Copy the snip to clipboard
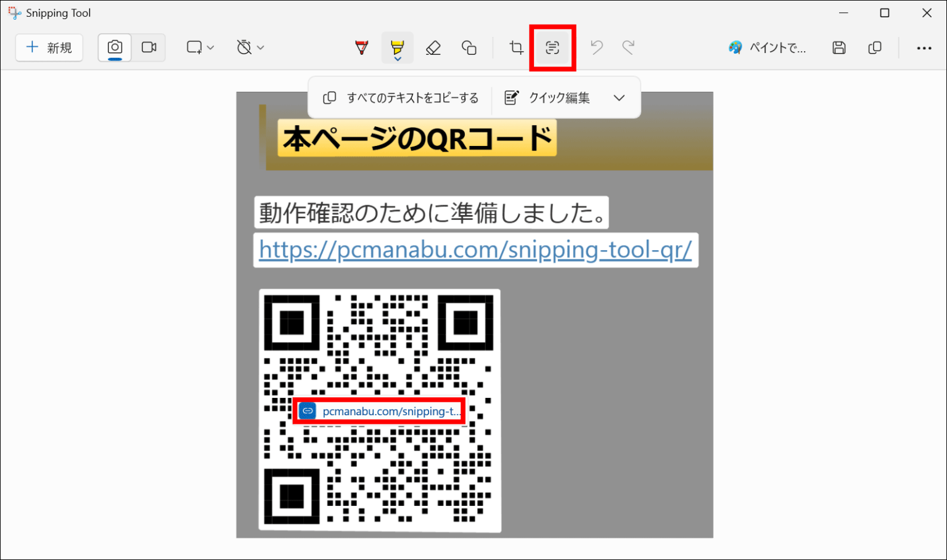947x560 pixels. tap(875, 47)
